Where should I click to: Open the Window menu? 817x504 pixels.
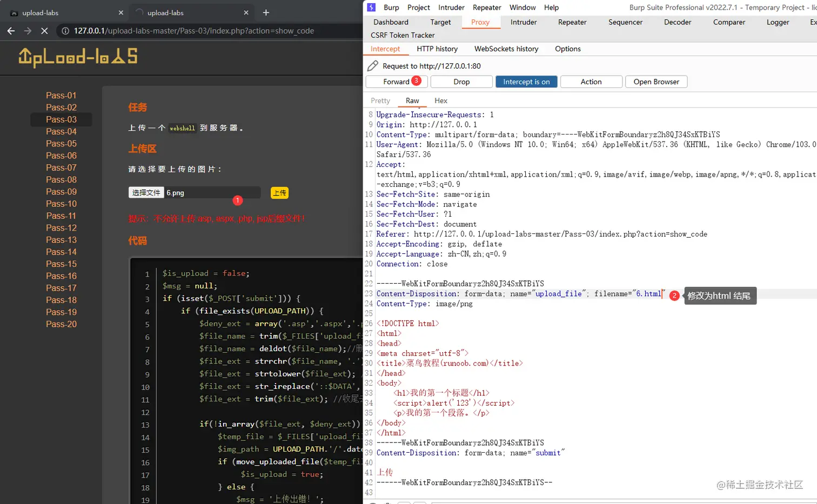pos(523,8)
